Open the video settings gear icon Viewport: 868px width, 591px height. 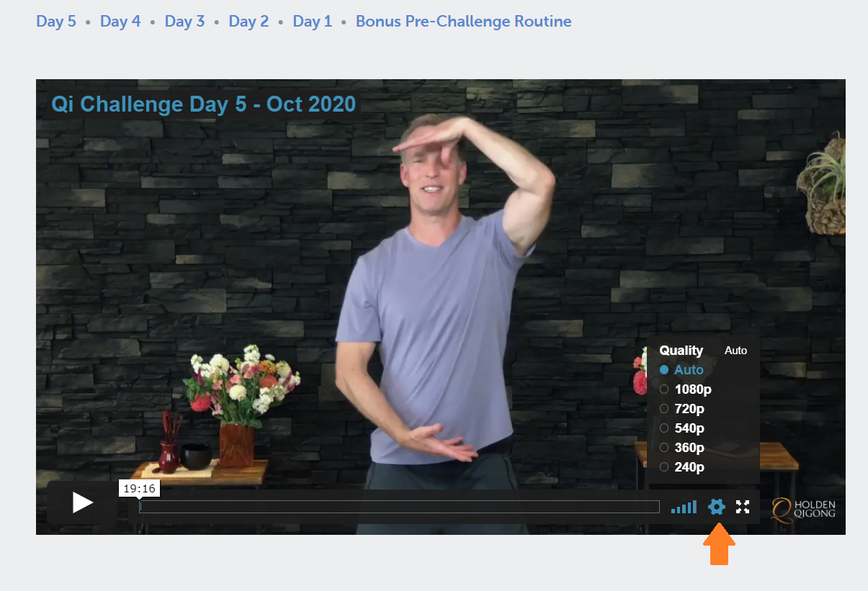pos(716,507)
